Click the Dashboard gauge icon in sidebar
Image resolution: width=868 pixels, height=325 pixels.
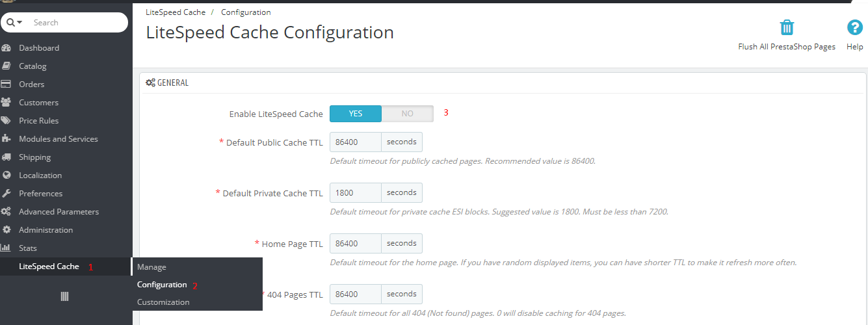point(7,48)
